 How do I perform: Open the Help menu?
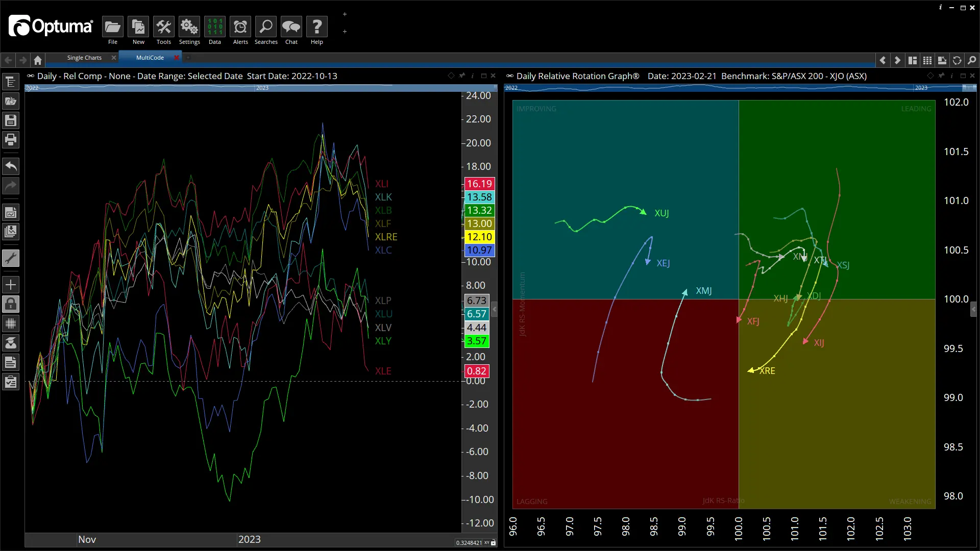[x=317, y=27]
